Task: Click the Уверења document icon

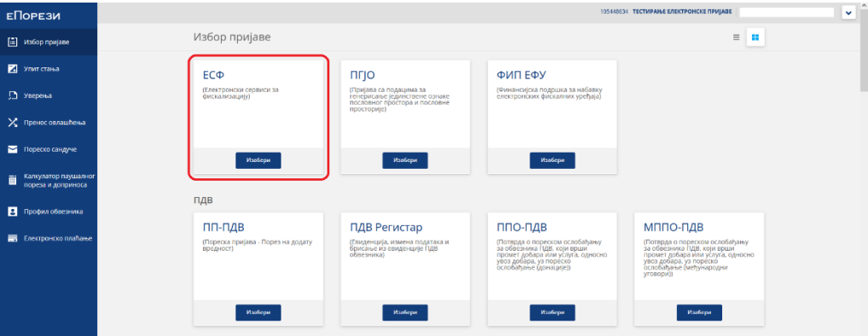Action: [x=12, y=96]
